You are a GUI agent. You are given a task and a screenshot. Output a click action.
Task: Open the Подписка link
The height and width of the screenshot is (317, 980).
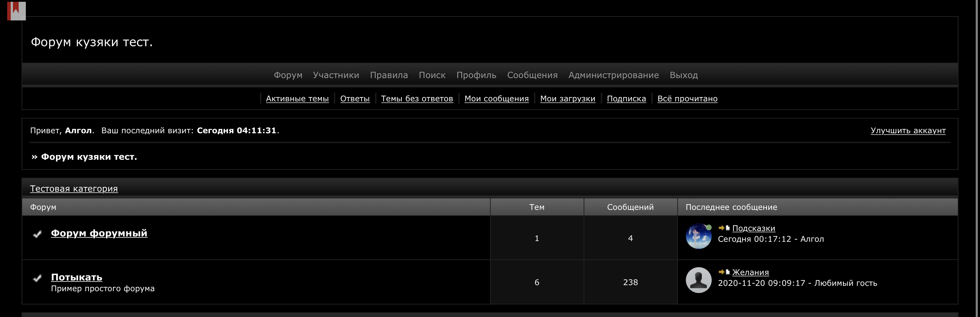[x=626, y=99]
